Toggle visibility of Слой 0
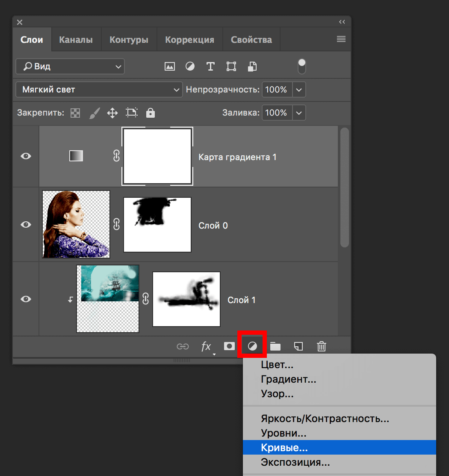This screenshot has width=449, height=476. [x=26, y=224]
